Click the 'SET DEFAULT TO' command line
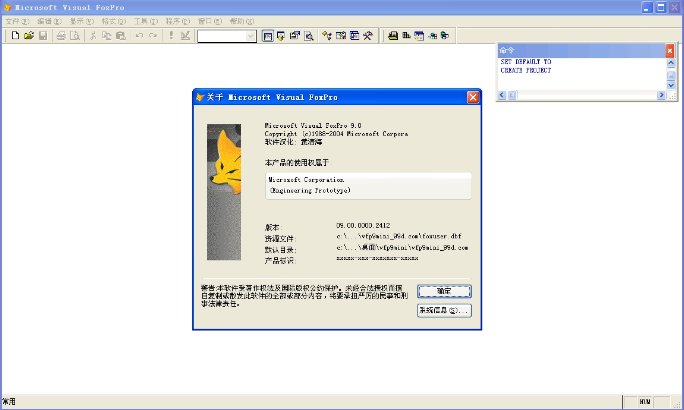The width and height of the screenshot is (684, 410). coord(526,62)
